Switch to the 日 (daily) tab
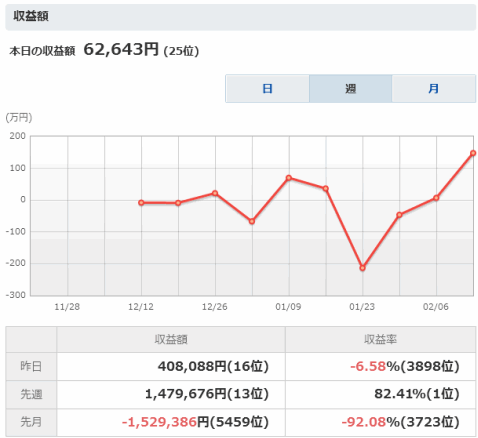Screen dimensions: 478x438 [267, 89]
